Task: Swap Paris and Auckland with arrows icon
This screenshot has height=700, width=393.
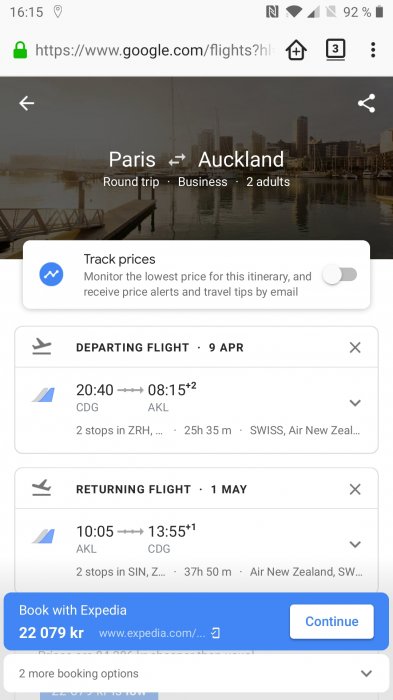Action: [177, 160]
